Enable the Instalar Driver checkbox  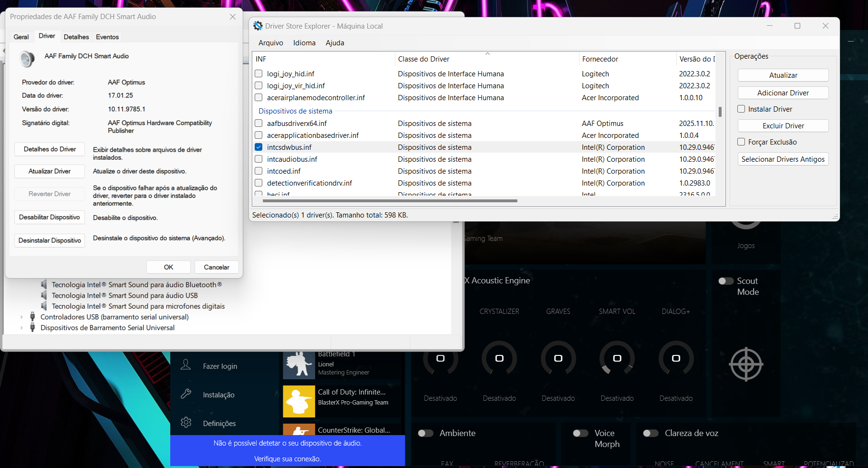point(741,109)
